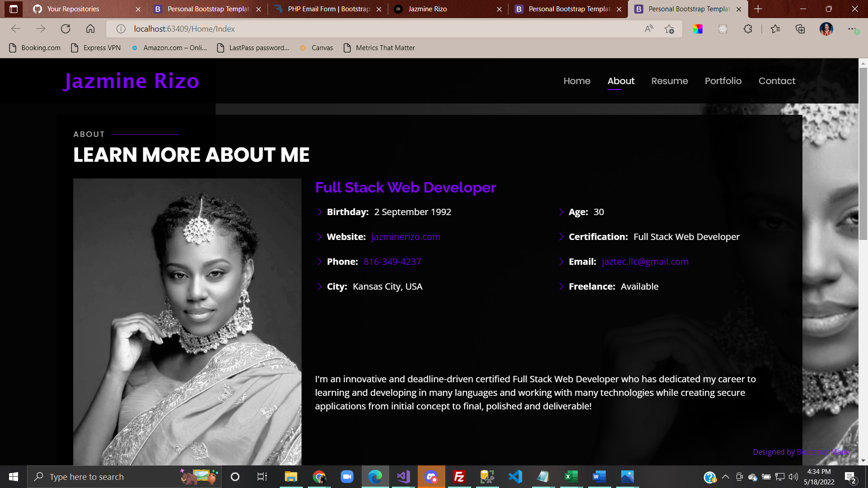
Task: Open the browser profile avatar
Action: click(x=826, y=29)
